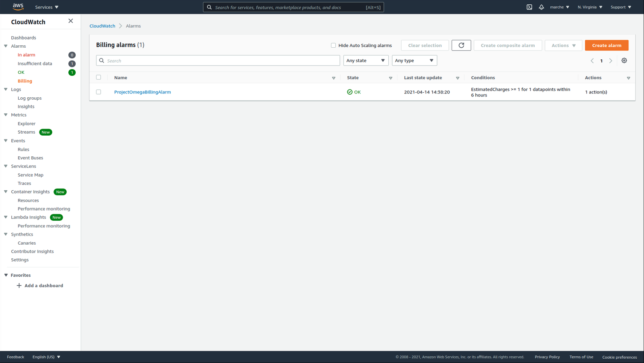Click the Actions column sort arrow
Viewport: 644px width, 363px height.
coord(628,78)
